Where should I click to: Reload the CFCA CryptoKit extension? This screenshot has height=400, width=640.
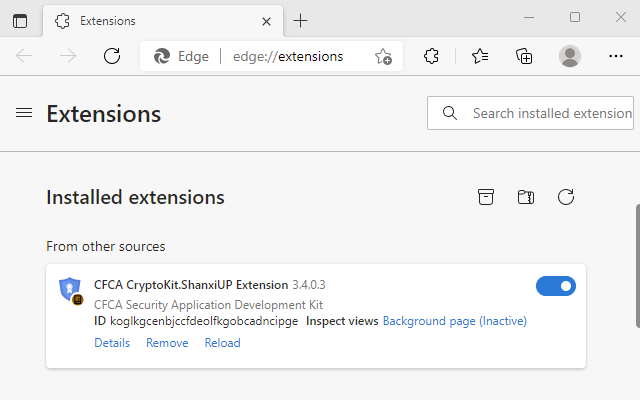(x=222, y=343)
